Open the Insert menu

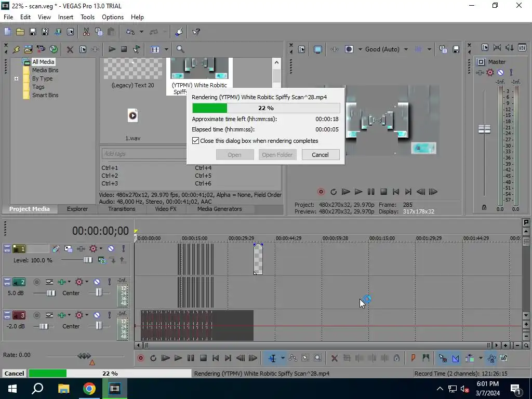coord(65,17)
